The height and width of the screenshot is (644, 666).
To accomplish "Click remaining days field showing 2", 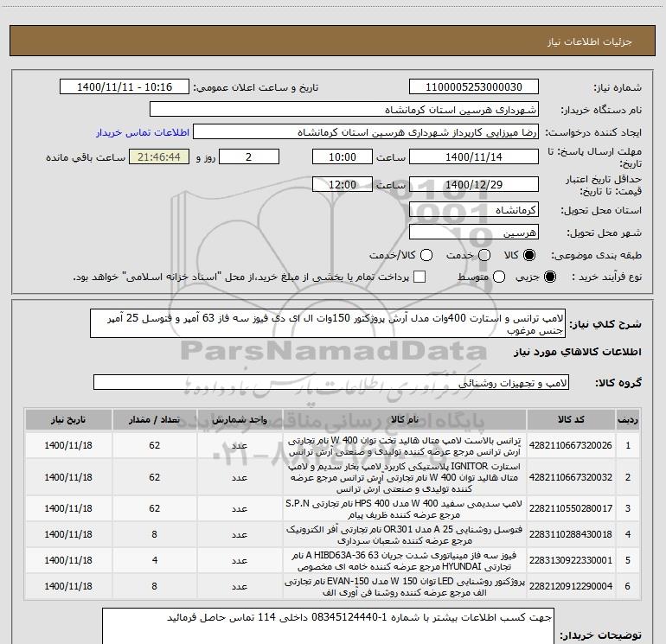I will pyautogui.click(x=249, y=157).
